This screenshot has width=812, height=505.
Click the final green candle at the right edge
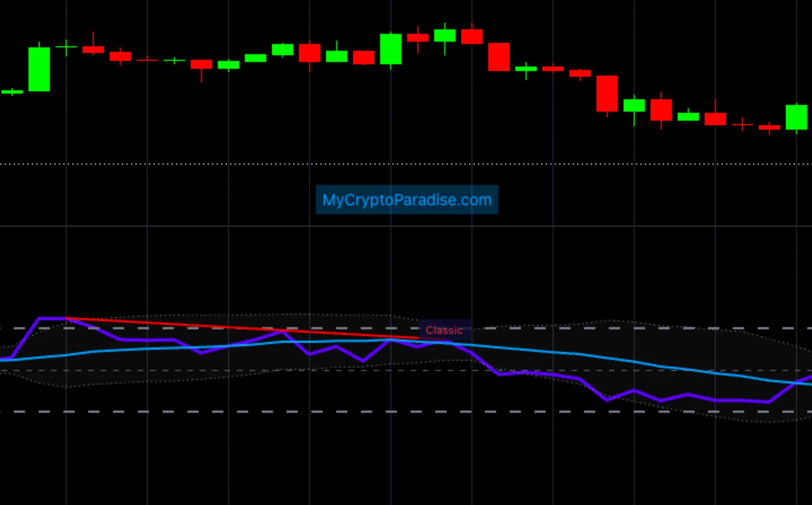[796, 117]
